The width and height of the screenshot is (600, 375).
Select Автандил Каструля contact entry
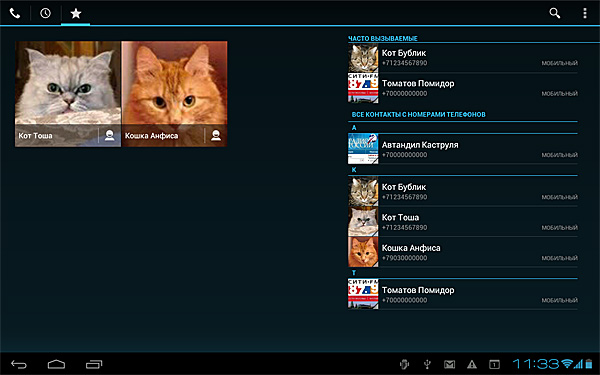point(463,149)
